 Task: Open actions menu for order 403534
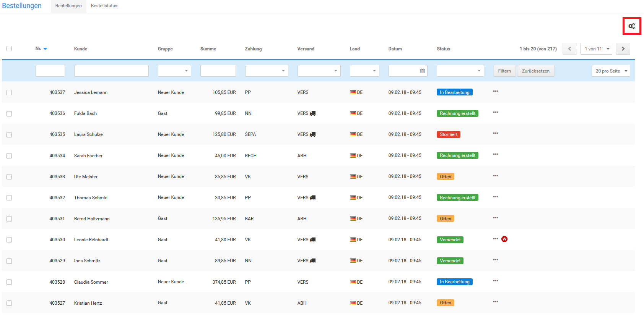click(x=495, y=155)
